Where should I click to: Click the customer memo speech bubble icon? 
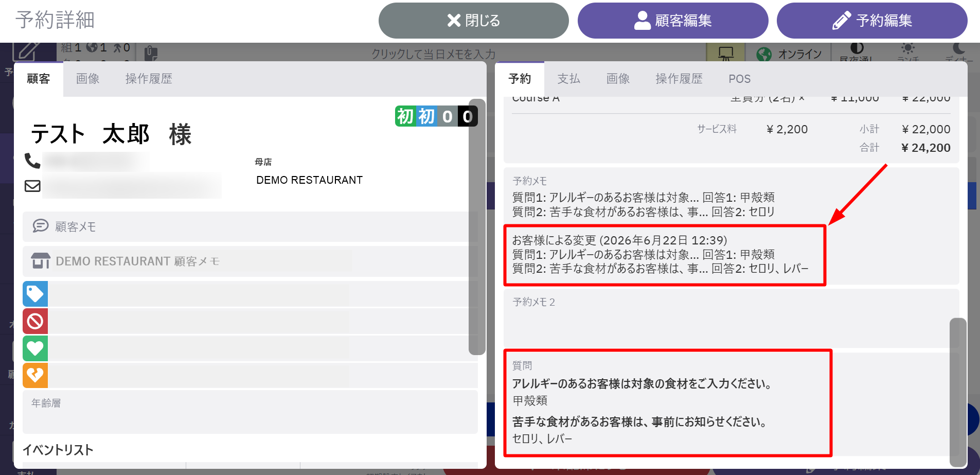(41, 226)
